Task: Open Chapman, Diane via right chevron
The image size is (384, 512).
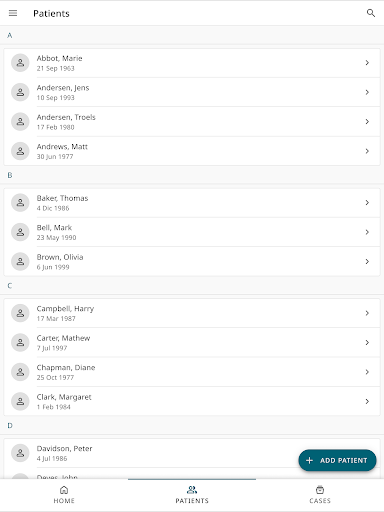Action: pyautogui.click(x=367, y=372)
